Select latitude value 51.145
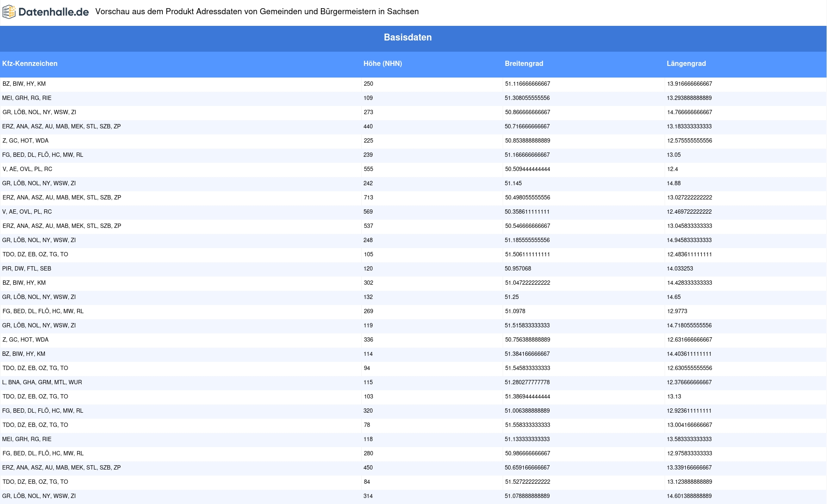This screenshot has width=827, height=504. tap(513, 184)
